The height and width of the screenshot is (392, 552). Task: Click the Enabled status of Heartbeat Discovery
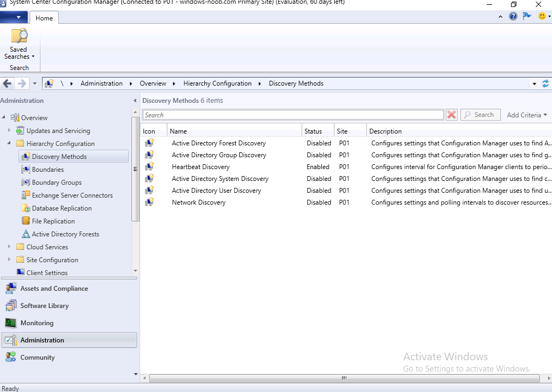click(318, 166)
